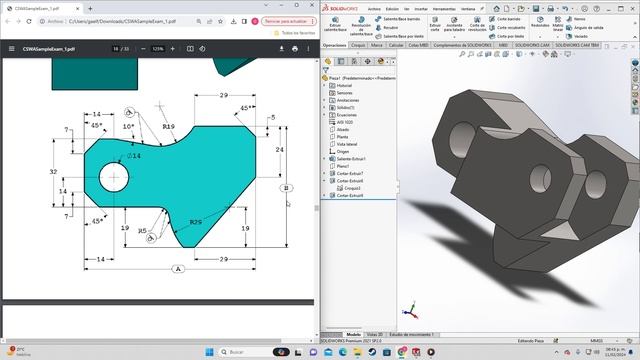Select the Matriz lineal tool
This screenshot has height=360, width=640.
click(558, 24)
